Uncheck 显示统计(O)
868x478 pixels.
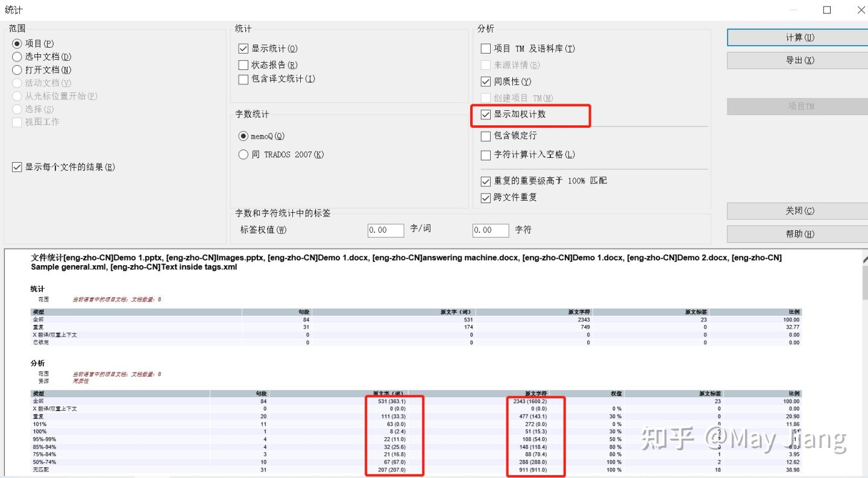244,48
